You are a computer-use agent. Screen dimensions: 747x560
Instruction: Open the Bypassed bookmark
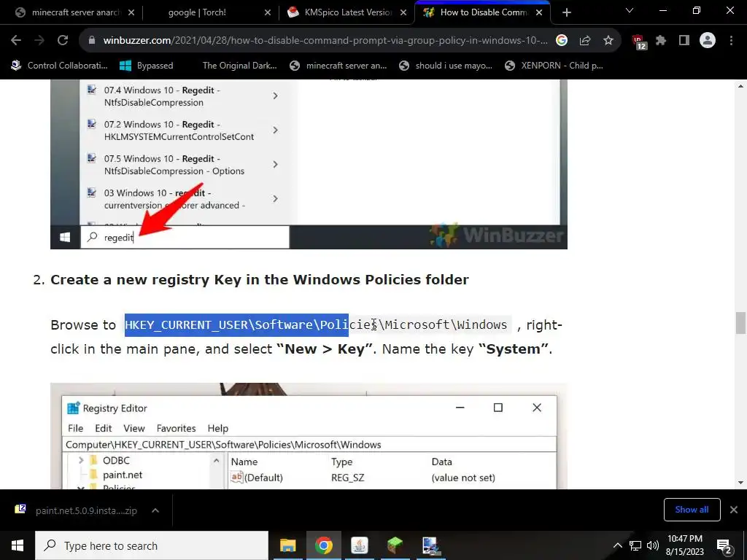pos(146,66)
